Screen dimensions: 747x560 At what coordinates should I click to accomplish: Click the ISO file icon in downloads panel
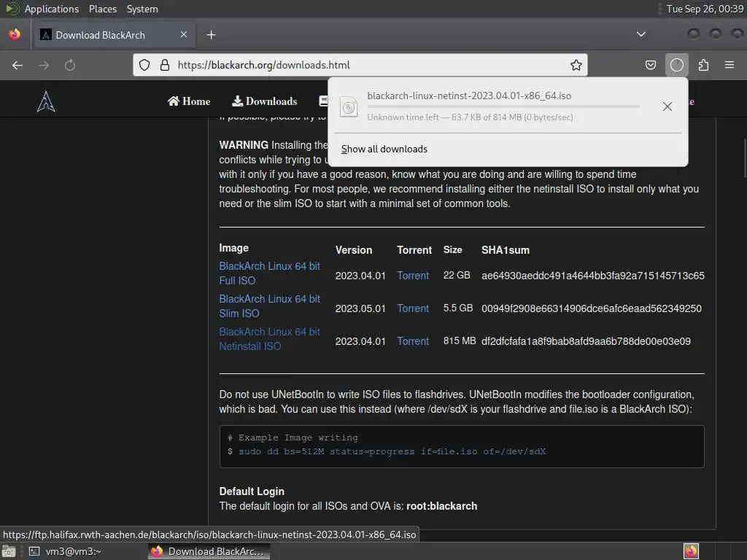[x=349, y=106]
